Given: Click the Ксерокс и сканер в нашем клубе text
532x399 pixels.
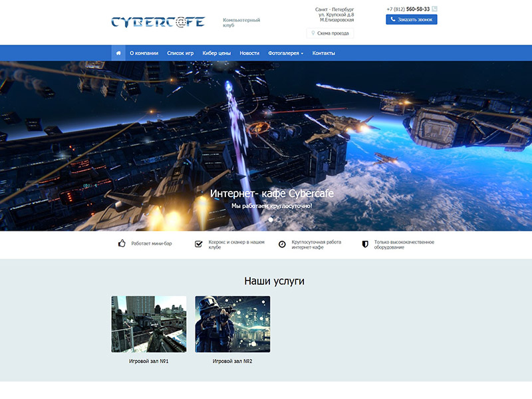Looking at the screenshot, I should (x=236, y=245).
